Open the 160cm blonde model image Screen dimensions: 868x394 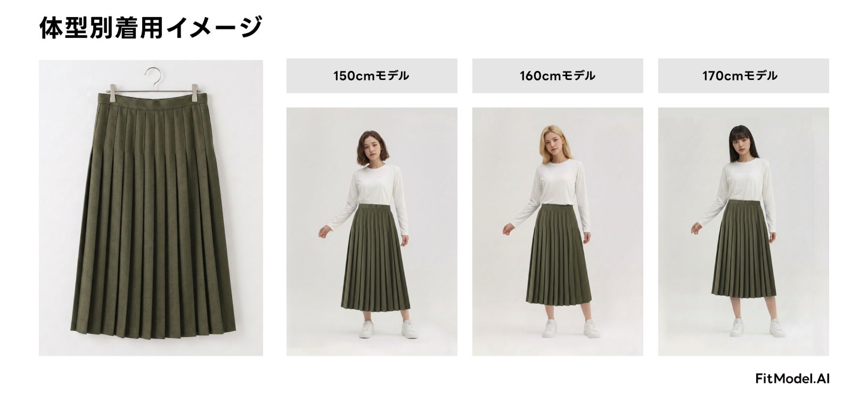click(x=558, y=232)
